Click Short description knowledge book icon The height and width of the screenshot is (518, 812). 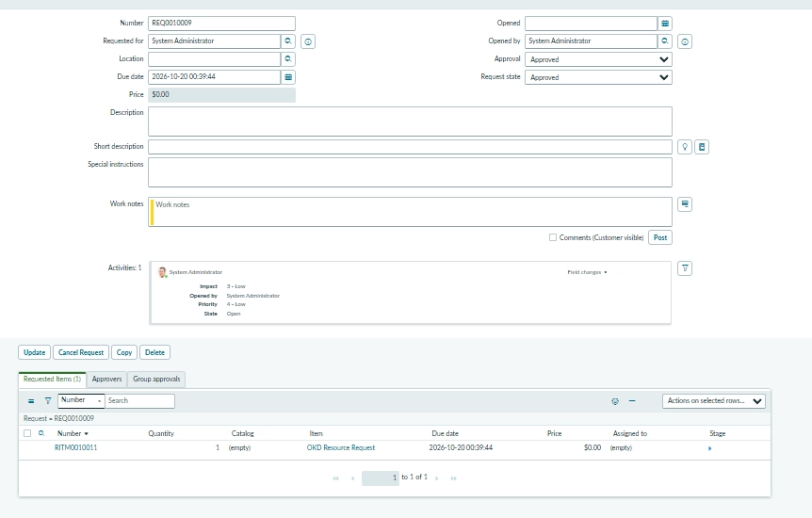(702, 147)
